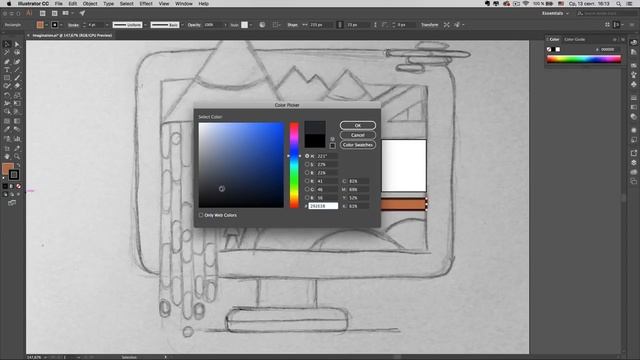
Task: Click the Shape link in control bar
Action: click(x=292, y=25)
